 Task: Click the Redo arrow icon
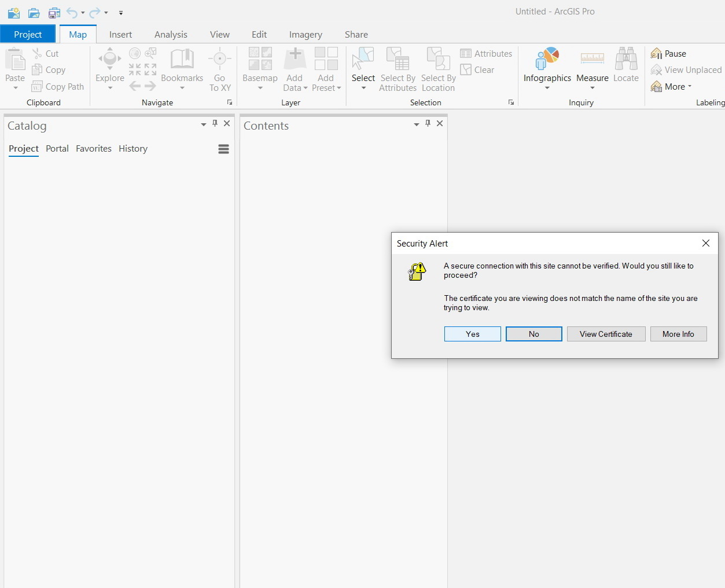[x=95, y=13]
